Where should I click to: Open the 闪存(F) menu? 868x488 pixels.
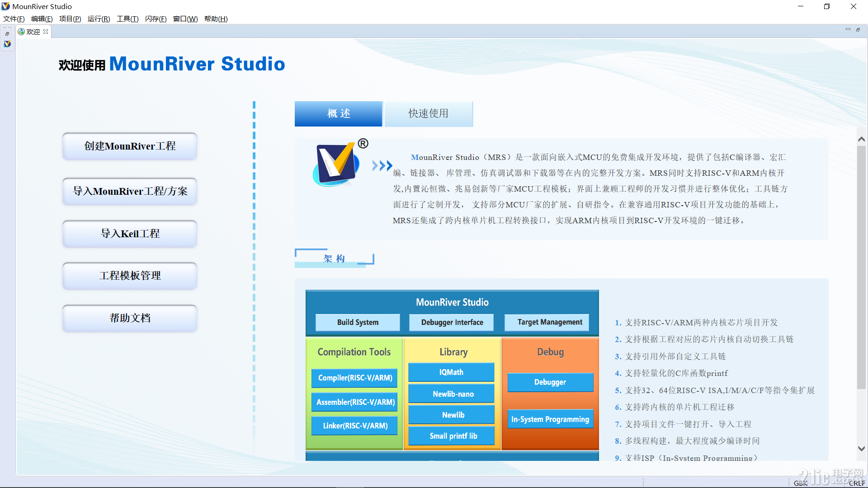156,19
